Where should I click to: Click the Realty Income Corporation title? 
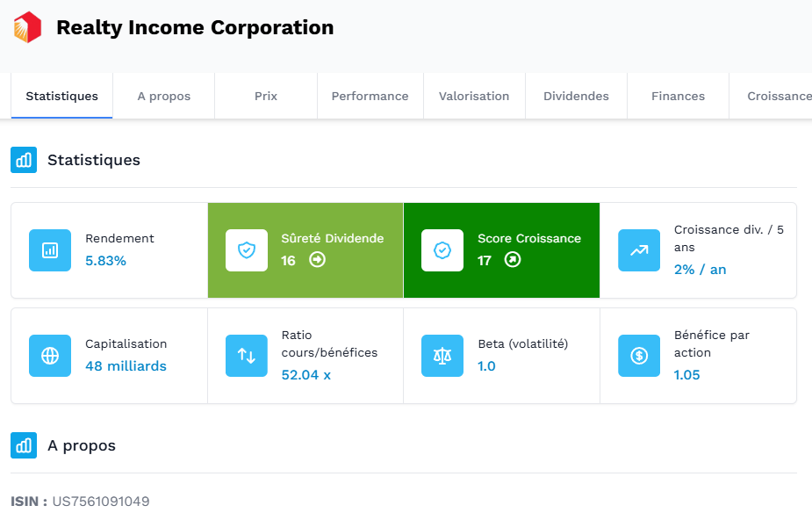pyautogui.click(x=195, y=27)
